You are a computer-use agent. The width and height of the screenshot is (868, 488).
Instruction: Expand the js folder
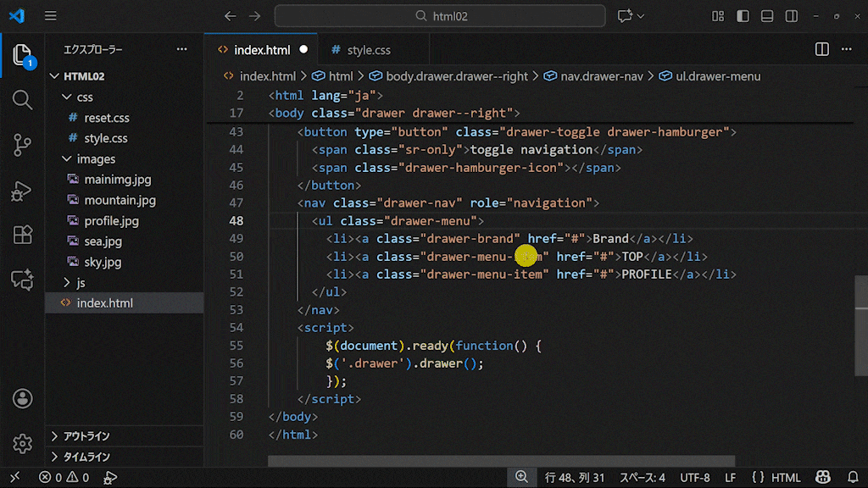tap(81, 282)
